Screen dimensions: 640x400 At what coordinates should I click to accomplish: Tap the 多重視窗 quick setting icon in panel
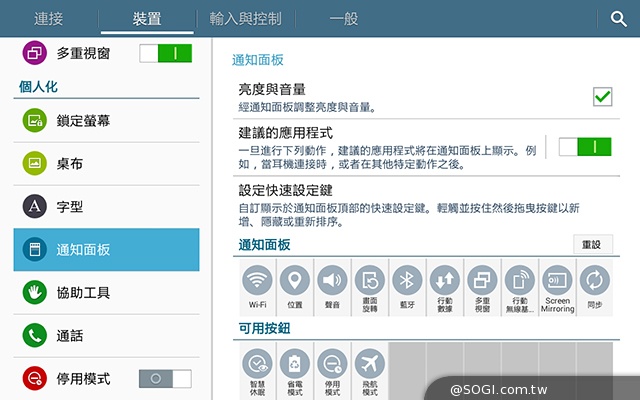482,280
